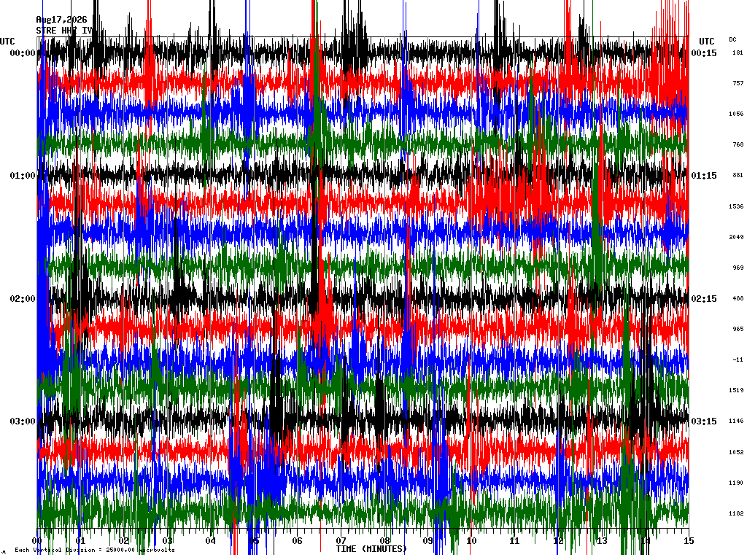Click the 02:15 end time label

704,298
